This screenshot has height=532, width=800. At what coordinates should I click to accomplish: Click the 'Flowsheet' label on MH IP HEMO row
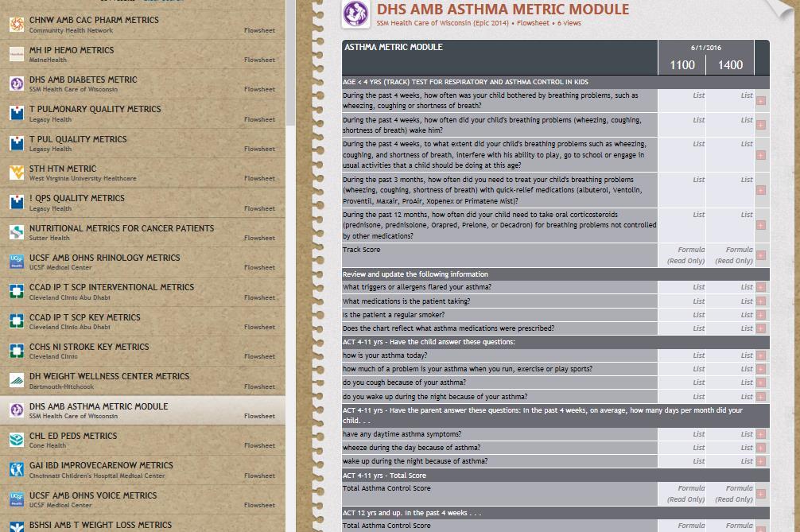[259, 60]
